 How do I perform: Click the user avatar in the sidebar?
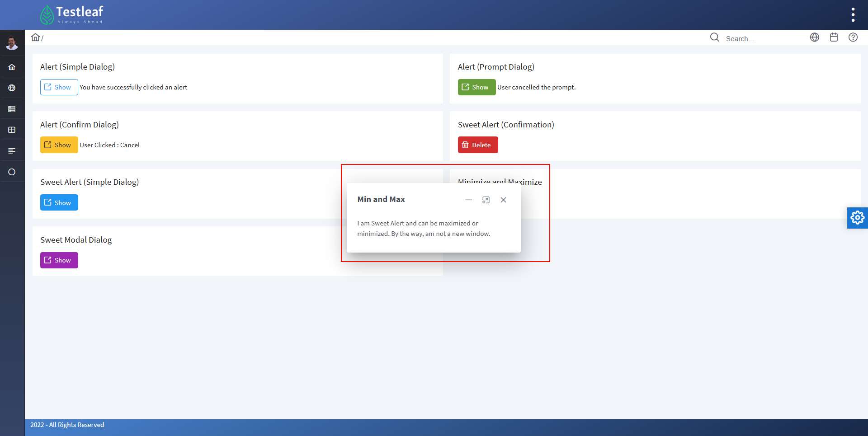(x=12, y=43)
